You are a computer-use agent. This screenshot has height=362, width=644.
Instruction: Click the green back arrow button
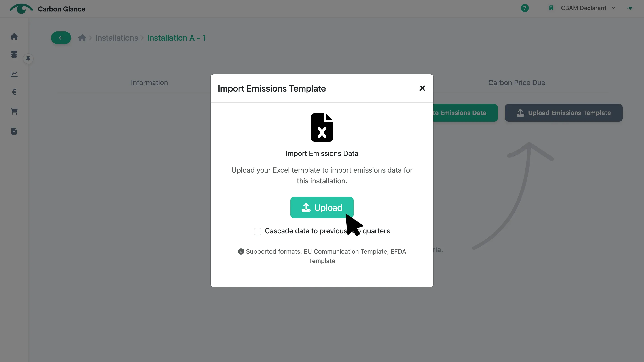point(61,38)
